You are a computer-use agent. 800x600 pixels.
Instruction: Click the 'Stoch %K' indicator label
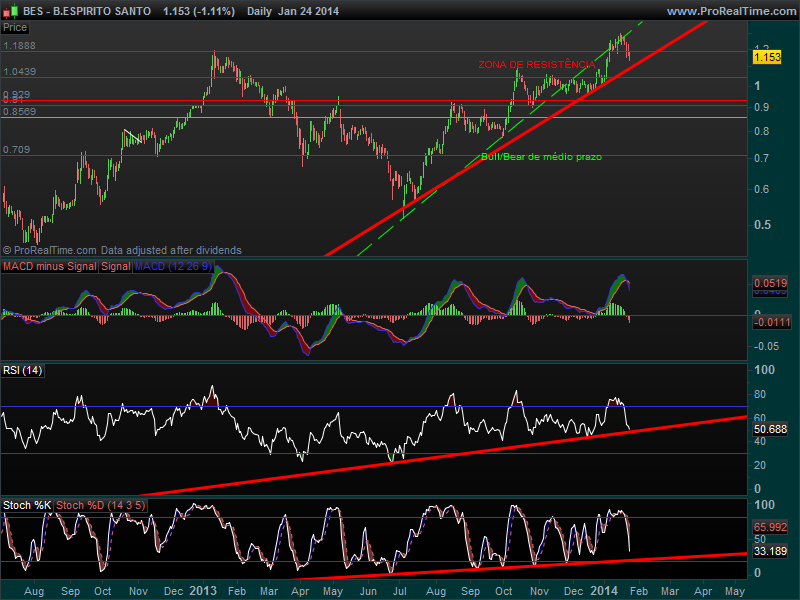click(x=27, y=505)
